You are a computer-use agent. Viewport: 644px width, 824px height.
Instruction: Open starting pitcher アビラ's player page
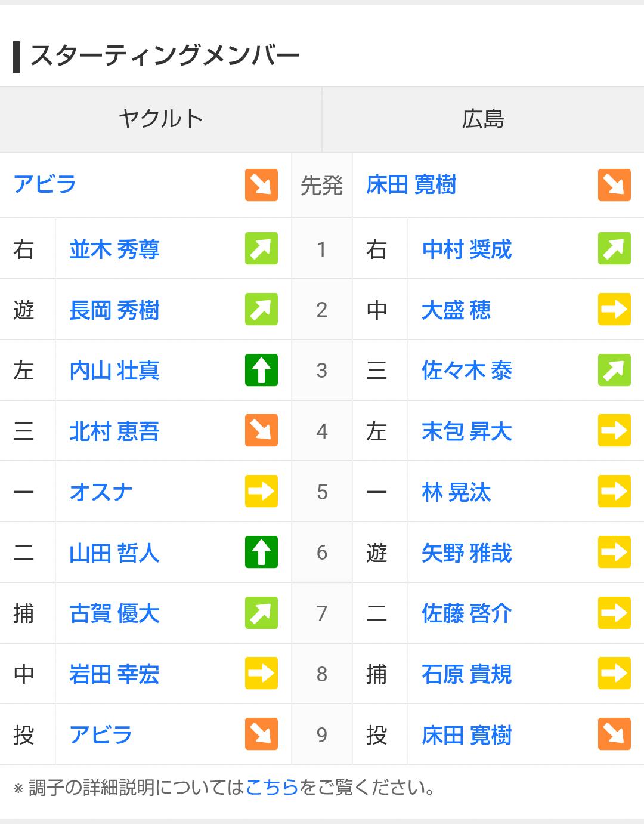pyautogui.click(x=45, y=184)
